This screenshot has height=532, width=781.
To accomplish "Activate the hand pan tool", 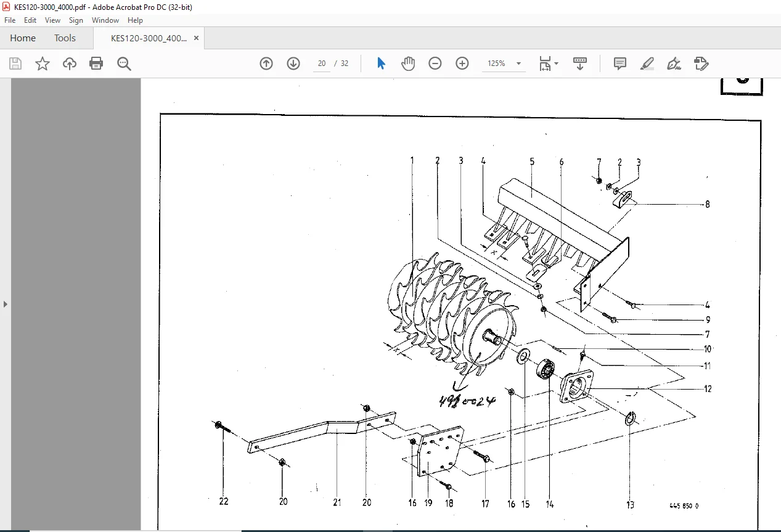I will tap(408, 63).
